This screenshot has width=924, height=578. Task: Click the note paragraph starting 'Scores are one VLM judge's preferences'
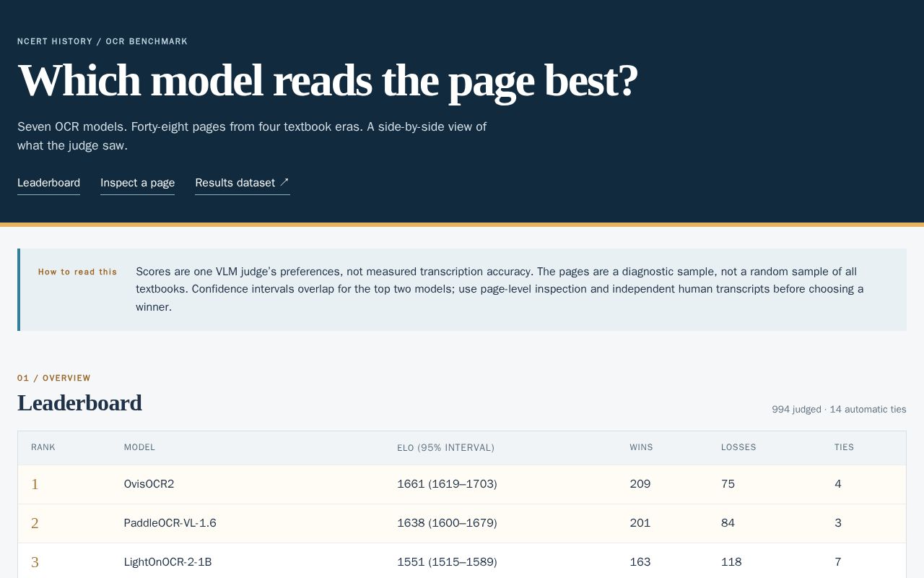(500, 289)
